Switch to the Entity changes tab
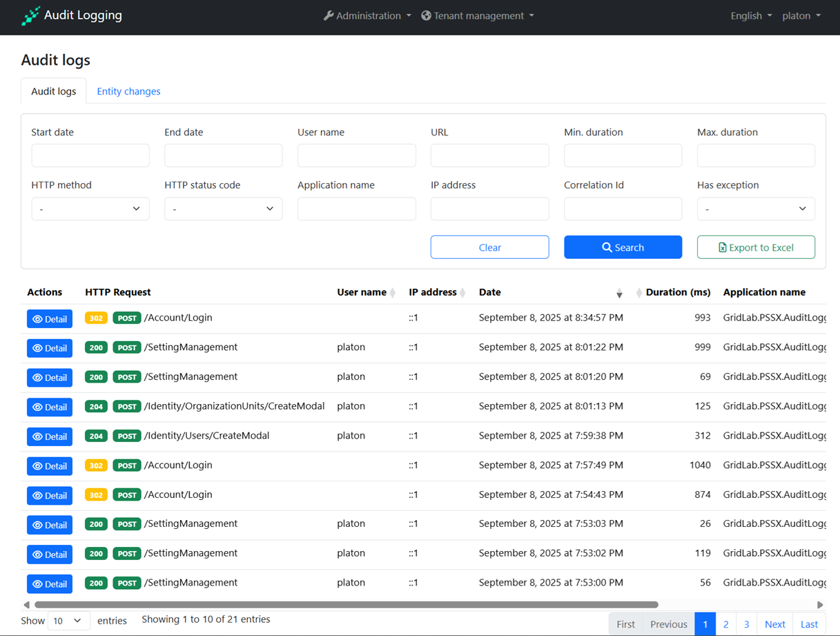 tap(128, 91)
